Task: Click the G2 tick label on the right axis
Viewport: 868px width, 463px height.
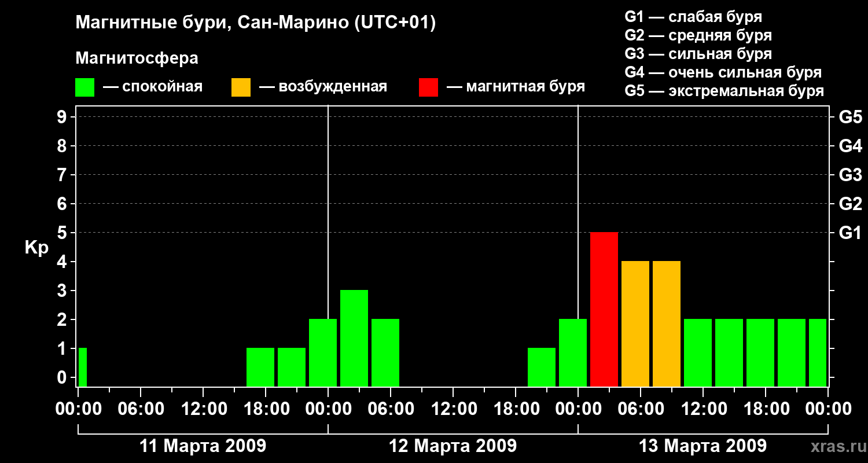Action: coord(850,204)
